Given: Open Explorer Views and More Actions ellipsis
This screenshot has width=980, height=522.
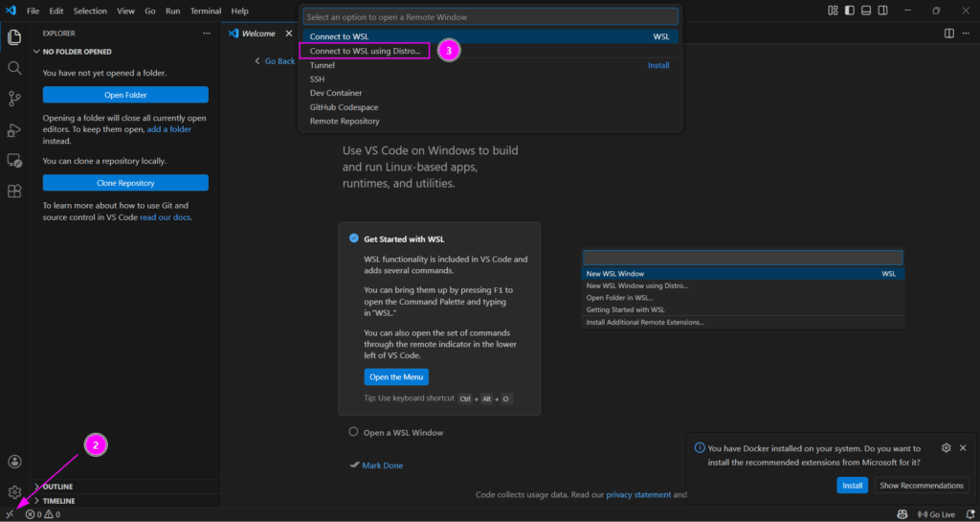Looking at the screenshot, I should [207, 34].
